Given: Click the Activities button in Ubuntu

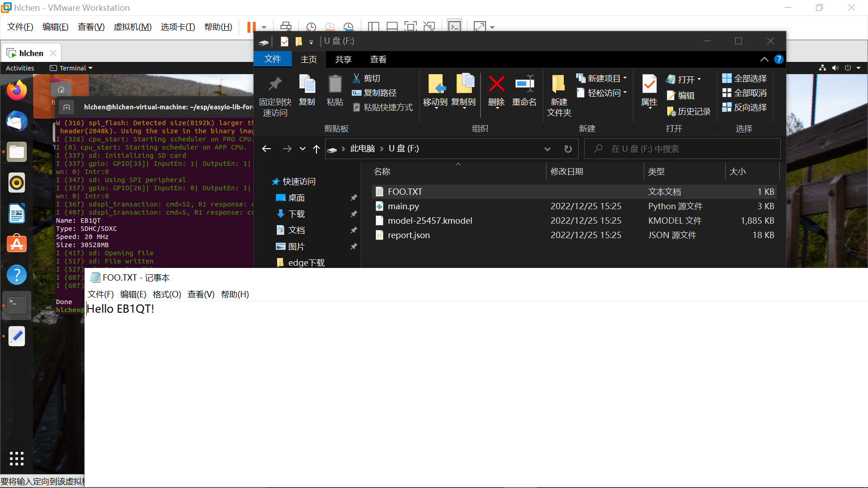Looking at the screenshot, I should point(20,68).
